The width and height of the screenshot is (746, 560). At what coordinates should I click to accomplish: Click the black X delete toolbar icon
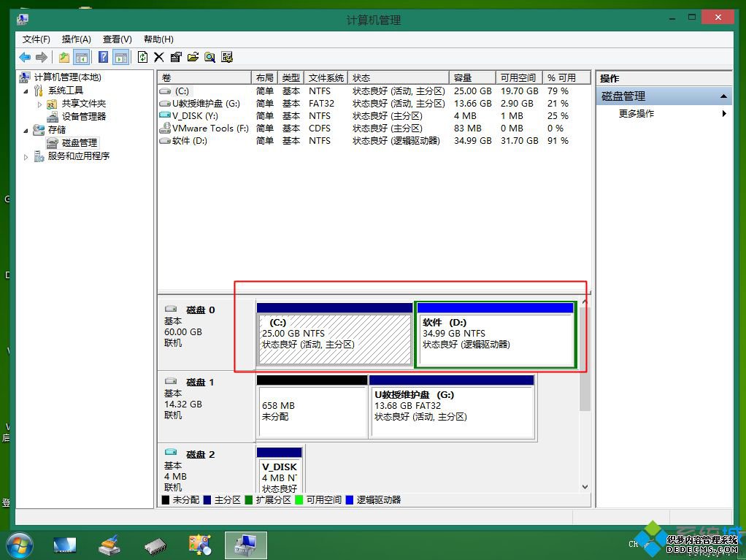[159, 58]
